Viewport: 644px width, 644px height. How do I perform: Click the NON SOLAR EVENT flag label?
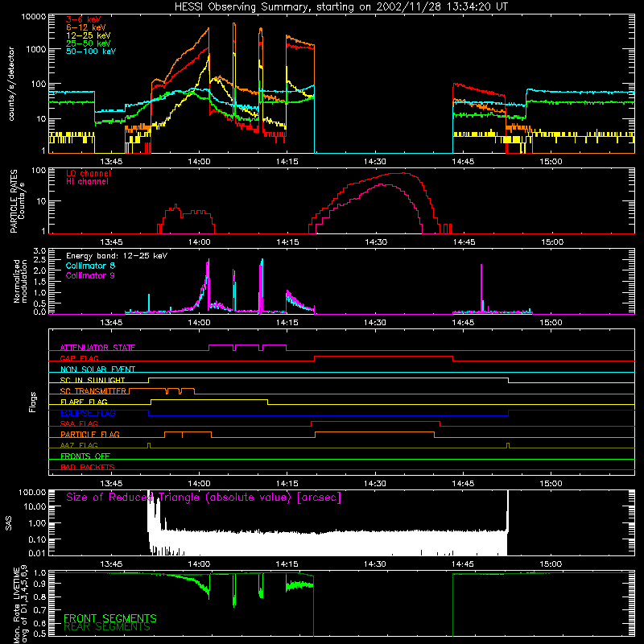tap(97, 369)
